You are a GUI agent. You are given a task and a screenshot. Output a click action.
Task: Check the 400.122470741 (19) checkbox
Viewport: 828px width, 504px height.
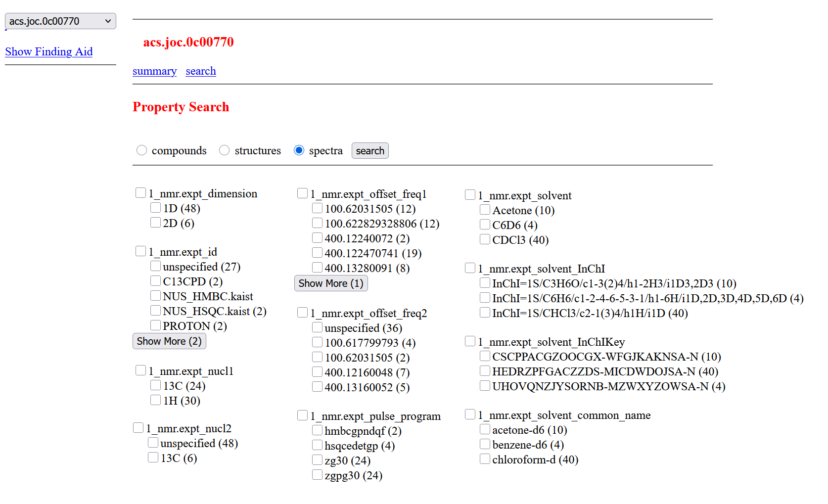317,253
